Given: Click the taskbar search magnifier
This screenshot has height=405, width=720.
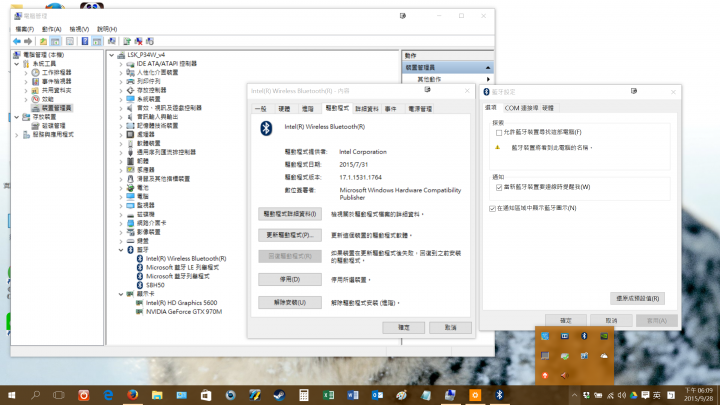Looking at the screenshot, I should pos(35,395).
